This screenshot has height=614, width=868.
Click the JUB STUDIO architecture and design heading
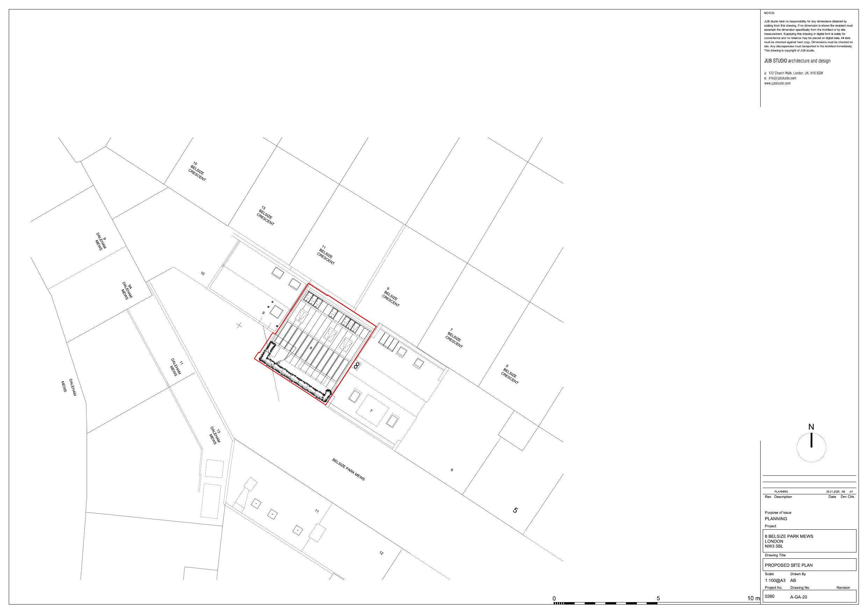pyautogui.click(x=797, y=61)
